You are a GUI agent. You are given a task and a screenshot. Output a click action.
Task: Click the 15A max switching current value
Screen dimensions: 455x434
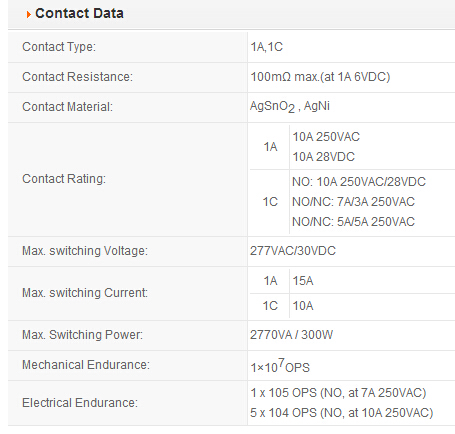pyautogui.click(x=303, y=281)
